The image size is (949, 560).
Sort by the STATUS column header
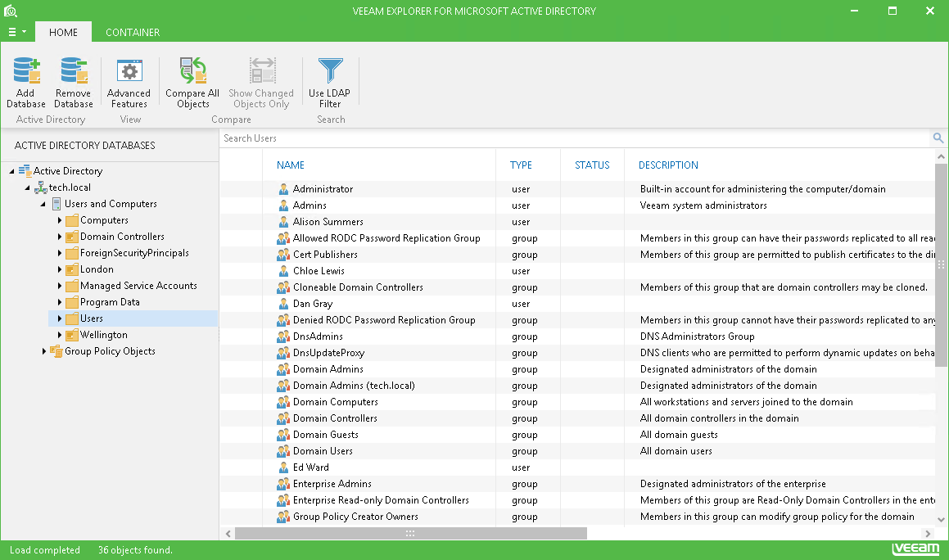592,165
